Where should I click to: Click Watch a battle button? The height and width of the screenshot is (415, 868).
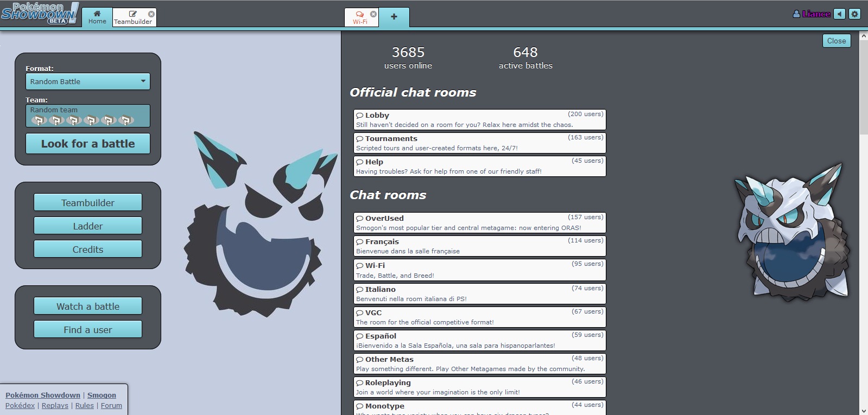coord(88,306)
